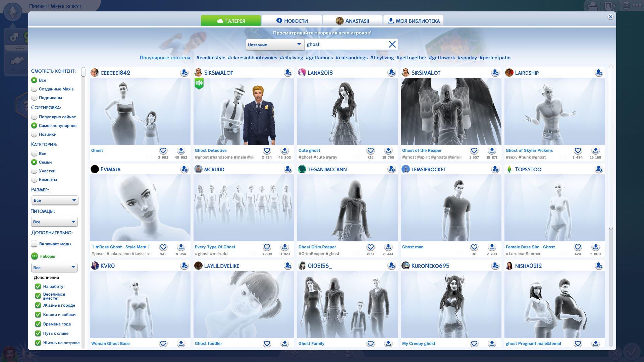Follow creator ceecee1842 icon
Screen dimensions: 644x362
[x=184, y=73]
